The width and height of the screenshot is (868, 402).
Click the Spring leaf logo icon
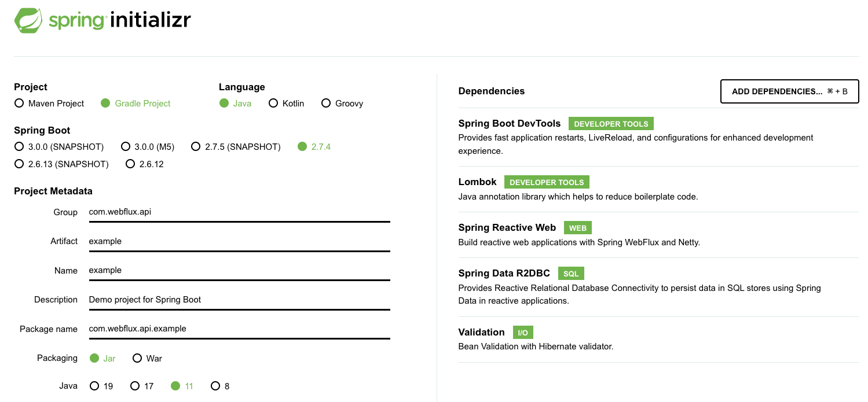tap(28, 20)
